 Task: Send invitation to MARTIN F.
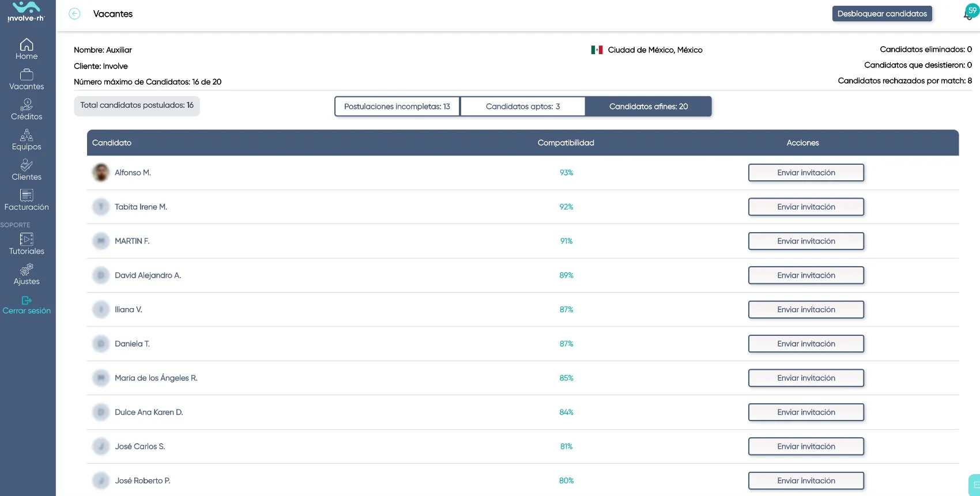click(x=806, y=241)
